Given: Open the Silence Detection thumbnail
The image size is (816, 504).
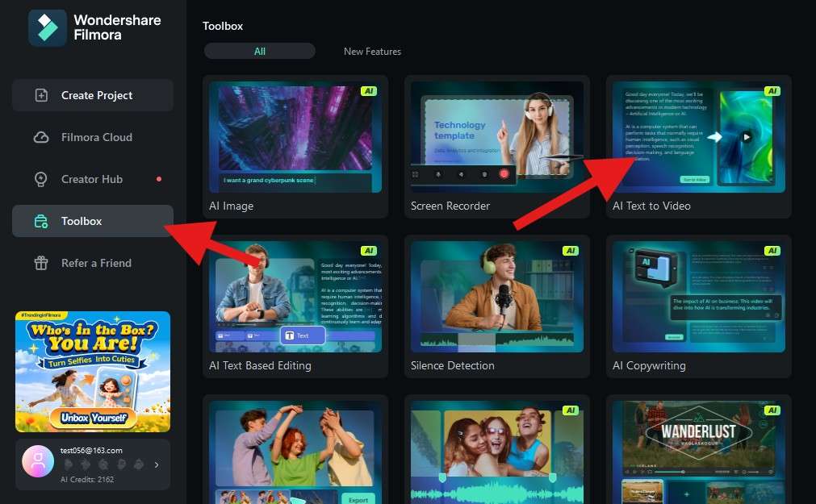Looking at the screenshot, I should [497, 297].
